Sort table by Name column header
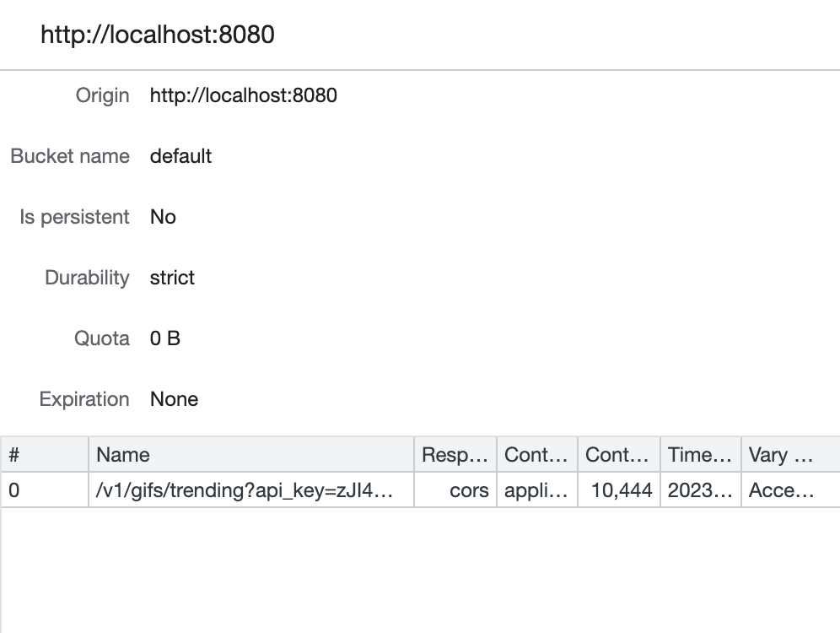 click(x=251, y=455)
